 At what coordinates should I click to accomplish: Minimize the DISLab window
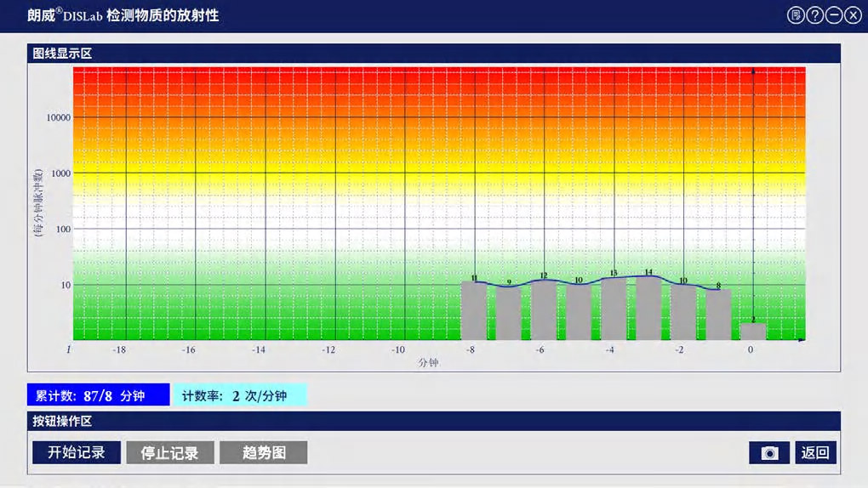(x=834, y=15)
